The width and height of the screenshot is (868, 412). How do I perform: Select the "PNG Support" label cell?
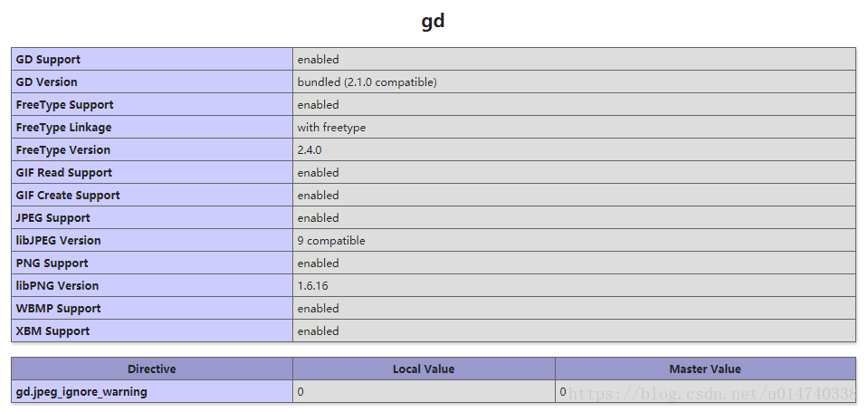pyautogui.click(x=152, y=263)
